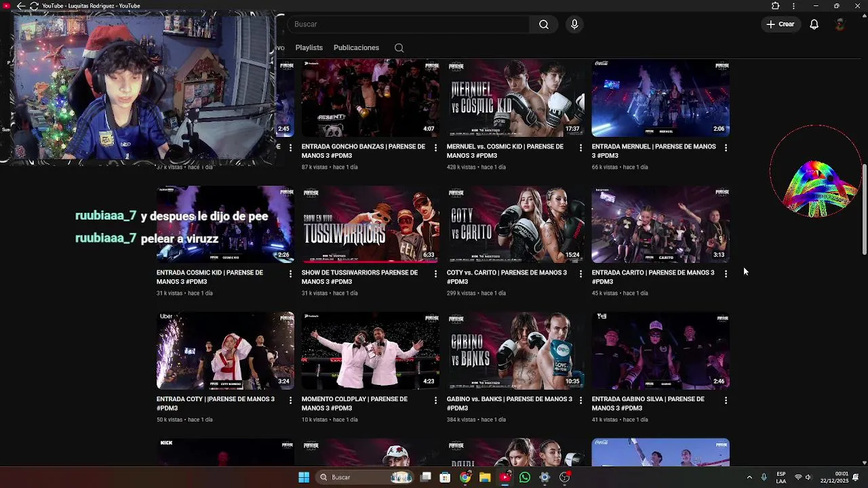Open extensions puzzle icon in title bar
Image resolution: width=868 pixels, height=488 pixels.
pyautogui.click(x=775, y=6)
